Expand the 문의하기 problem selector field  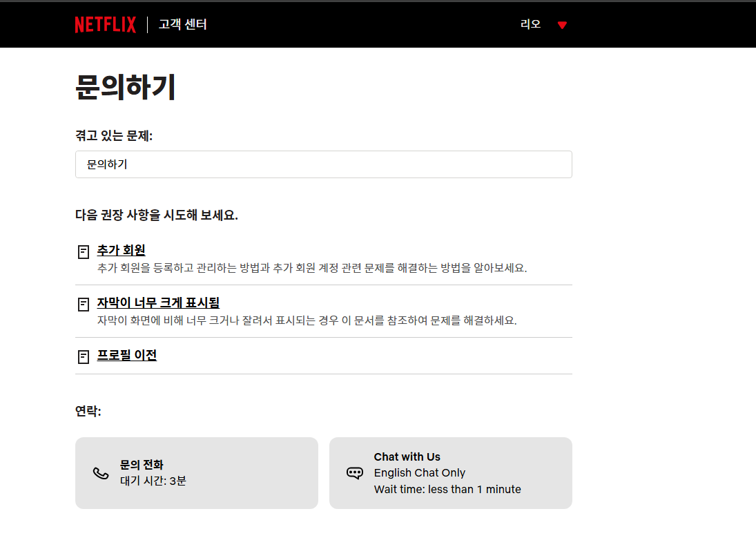coord(323,164)
